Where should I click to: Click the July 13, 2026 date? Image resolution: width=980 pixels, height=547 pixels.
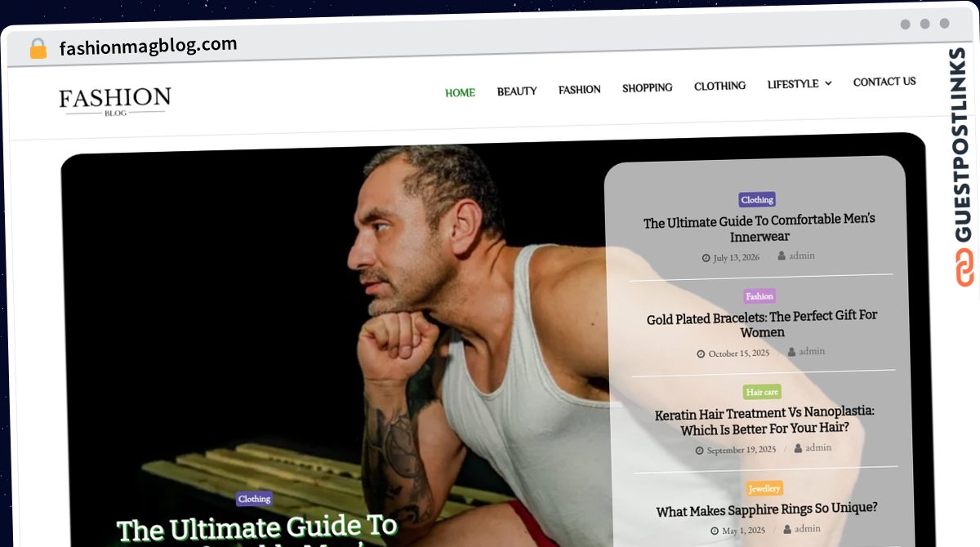(x=737, y=257)
